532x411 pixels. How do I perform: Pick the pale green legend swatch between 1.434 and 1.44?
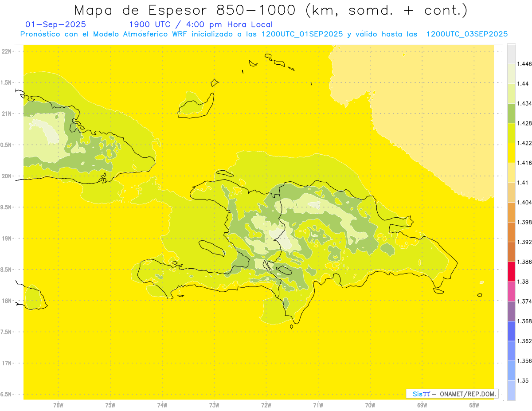coord(511,94)
